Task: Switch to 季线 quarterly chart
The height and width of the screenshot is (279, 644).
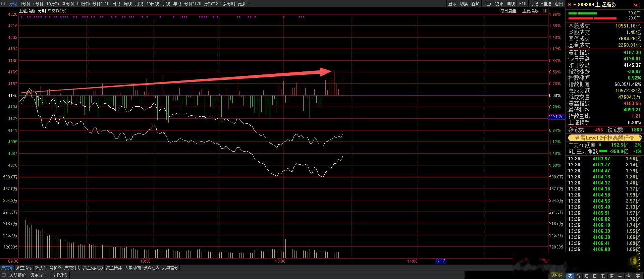Action: 166,4
